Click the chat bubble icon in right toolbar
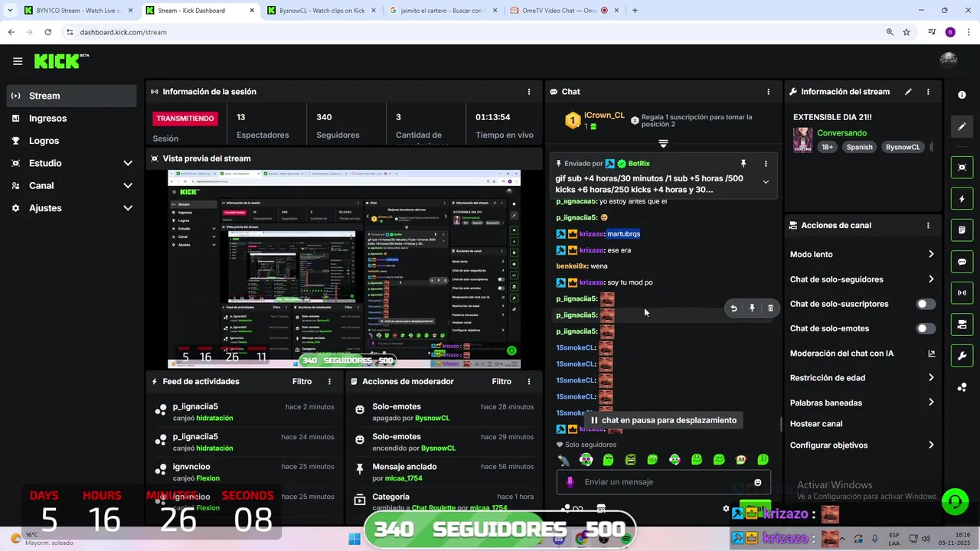Viewport: 980px width, 551px height. [962, 262]
